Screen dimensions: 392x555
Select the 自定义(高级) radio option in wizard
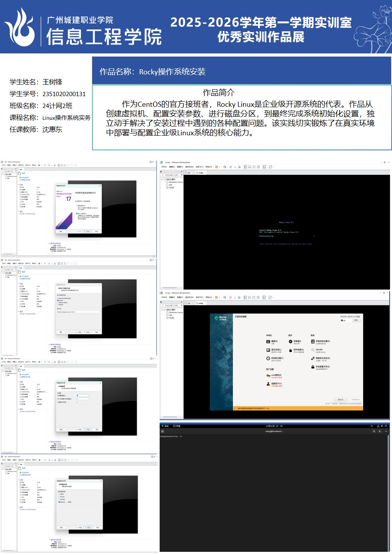(77, 213)
